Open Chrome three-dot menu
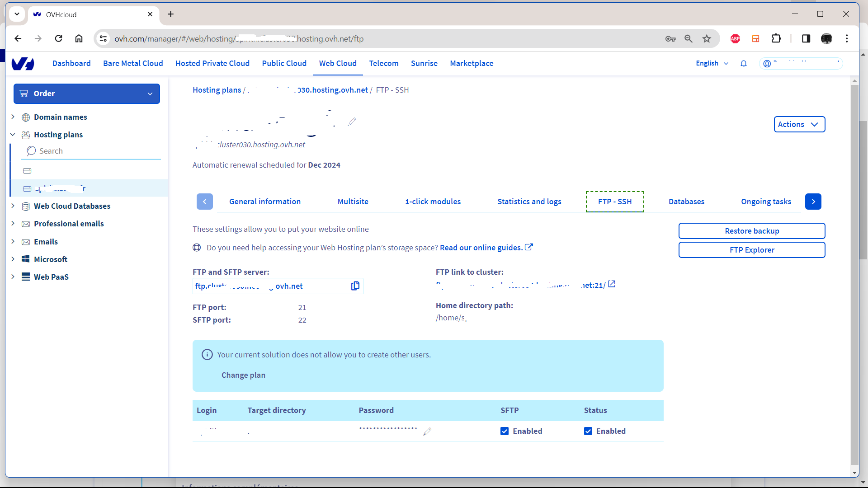Image resolution: width=868 pixels, height=488 pixels. 847,39
